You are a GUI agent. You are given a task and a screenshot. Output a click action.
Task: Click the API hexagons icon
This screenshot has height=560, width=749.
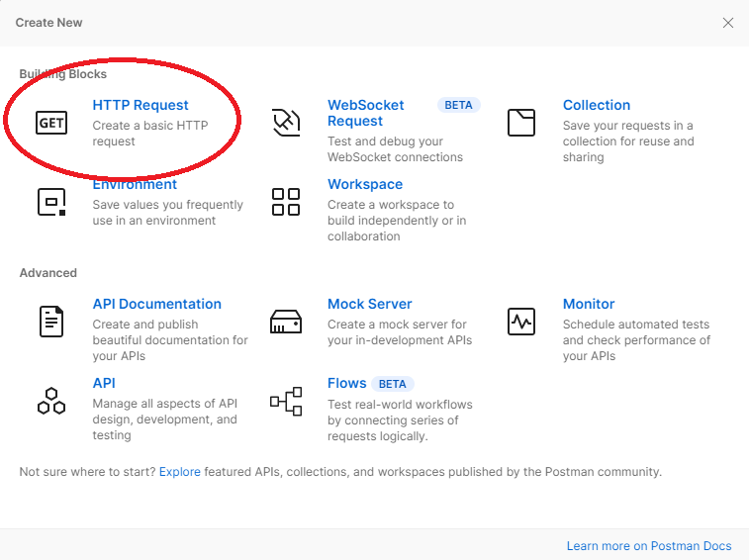pyautogui.click(x=51, y=401)
